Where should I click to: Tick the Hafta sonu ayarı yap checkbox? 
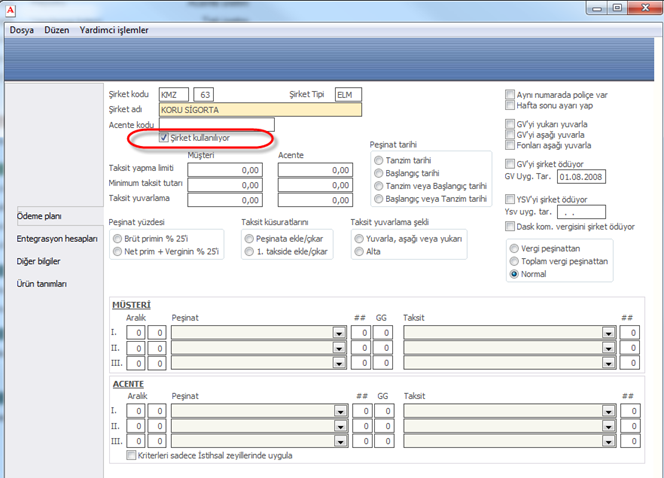coord(510,105)
